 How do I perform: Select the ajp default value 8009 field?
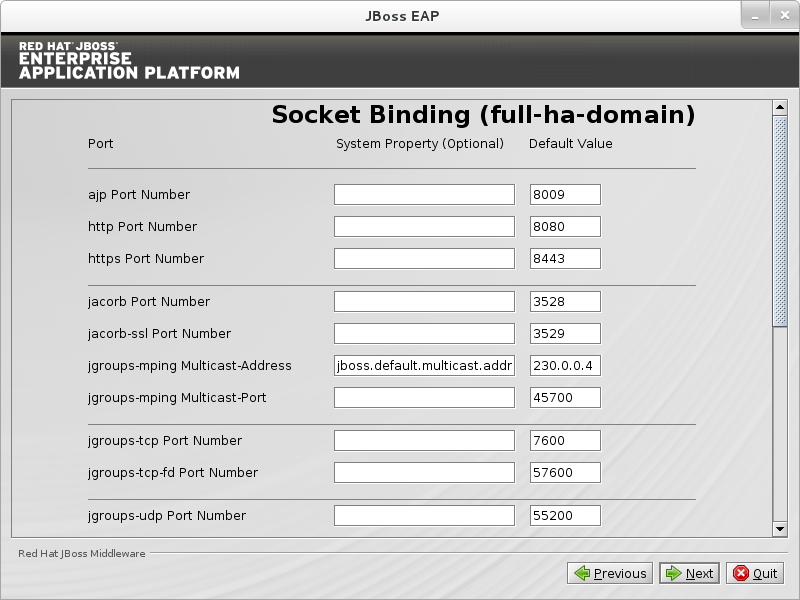pos(565,195)
